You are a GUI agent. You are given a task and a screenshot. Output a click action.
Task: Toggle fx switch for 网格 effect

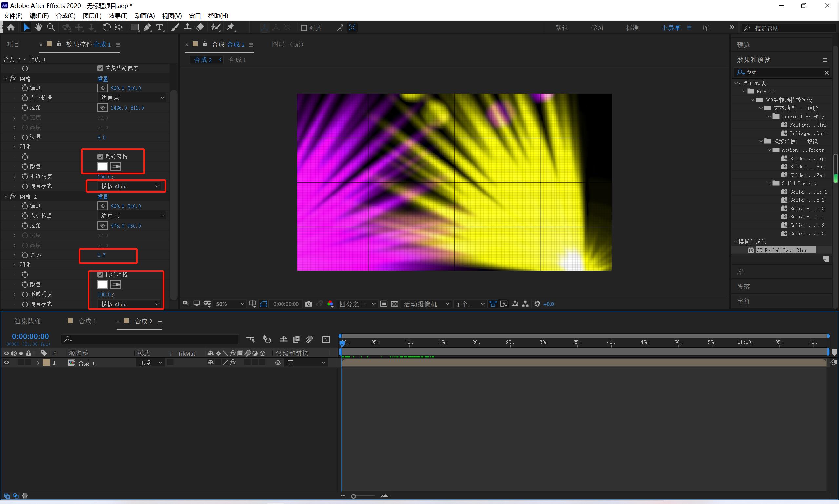(13, 79)
